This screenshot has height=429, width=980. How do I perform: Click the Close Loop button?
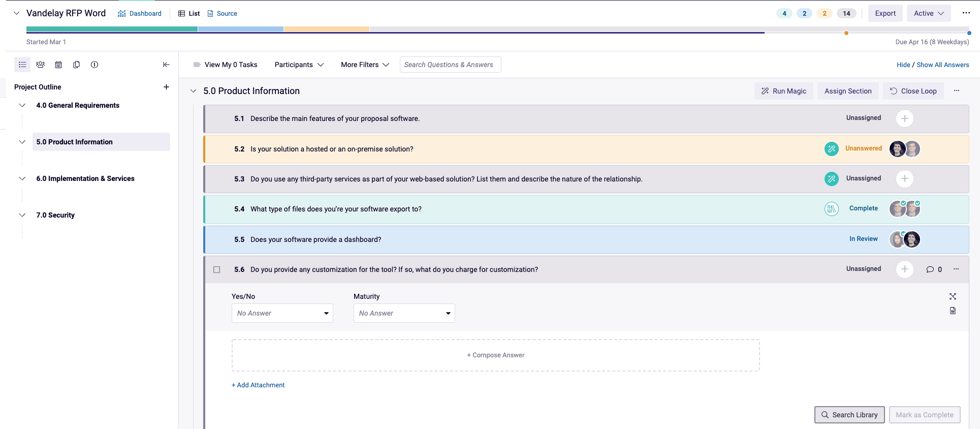point(913,91)
